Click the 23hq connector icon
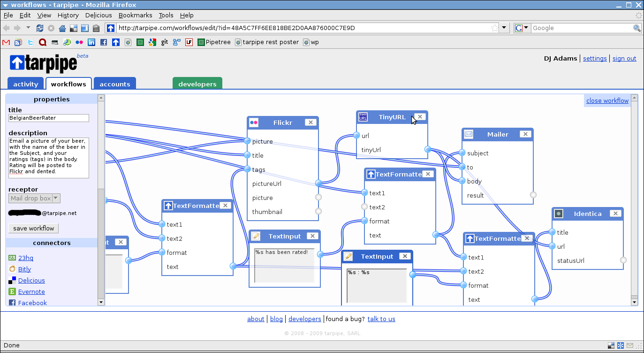644x353 pixels. [12, 258]
